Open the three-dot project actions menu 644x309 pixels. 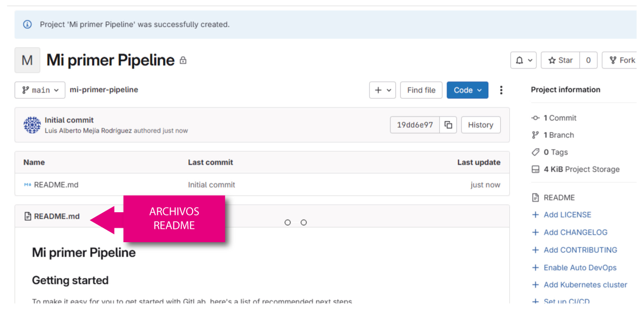(501, 90)
